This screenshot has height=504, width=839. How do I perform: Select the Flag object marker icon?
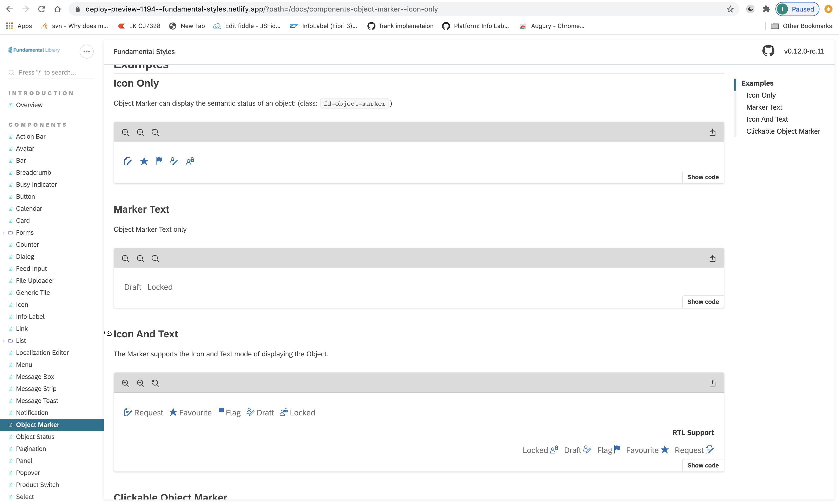coord(159,161)
